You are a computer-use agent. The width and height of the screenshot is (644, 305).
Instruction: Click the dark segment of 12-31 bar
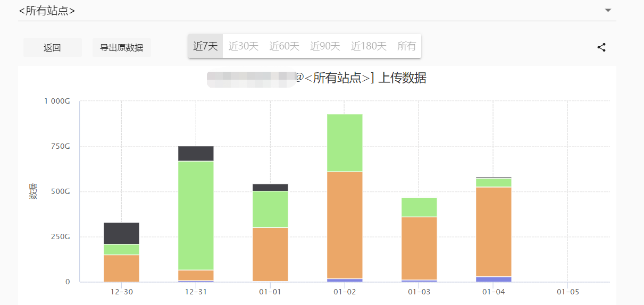pyautogui.click(x=196, y=154)
